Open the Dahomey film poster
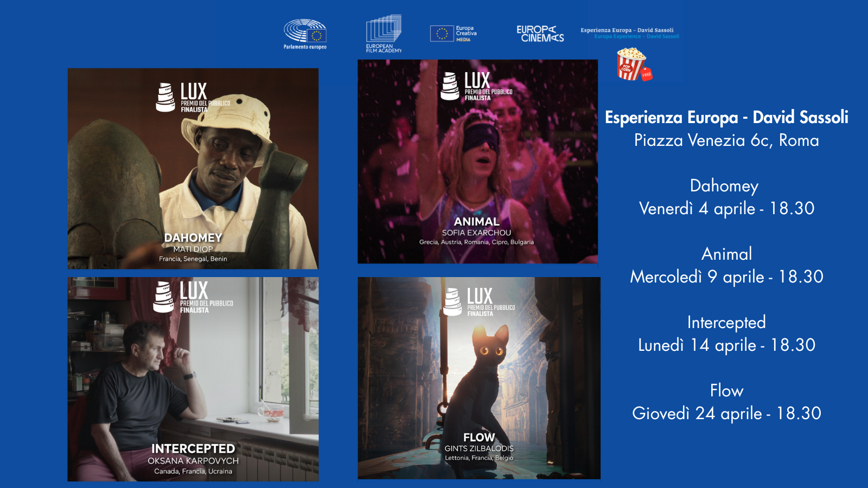This screenshot has height=488, width=868. pos(193,169)
